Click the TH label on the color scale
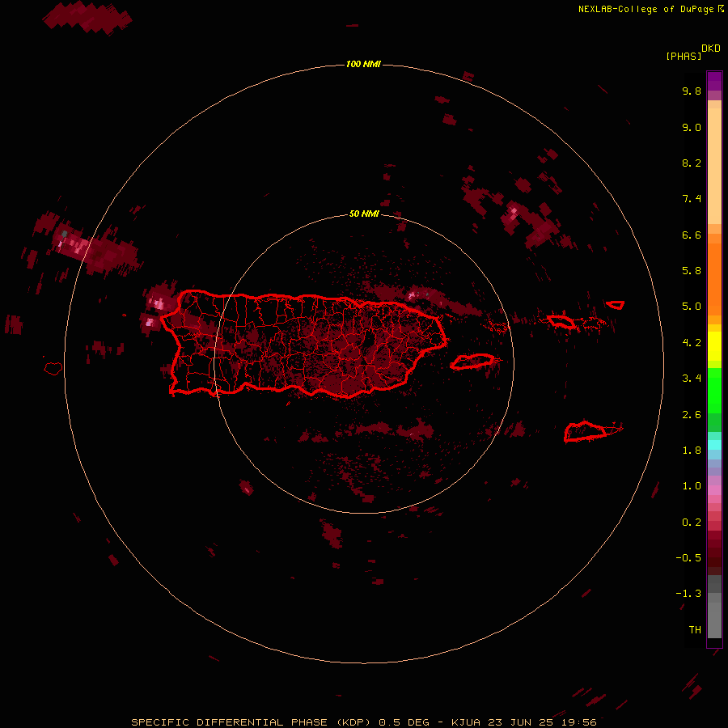Viewport: 728px width, 728px height. 695,630
